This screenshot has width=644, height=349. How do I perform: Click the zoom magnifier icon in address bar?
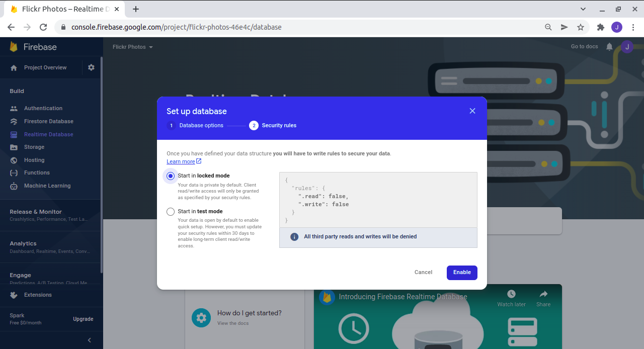click(548, 27)
